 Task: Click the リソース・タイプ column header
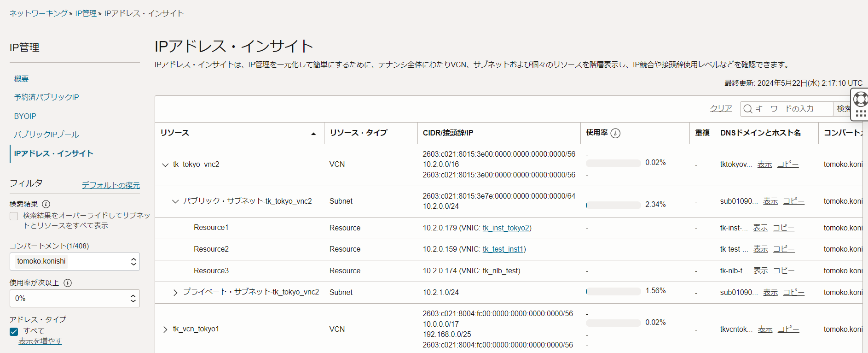pyautogui.click(x=359, y=133)
